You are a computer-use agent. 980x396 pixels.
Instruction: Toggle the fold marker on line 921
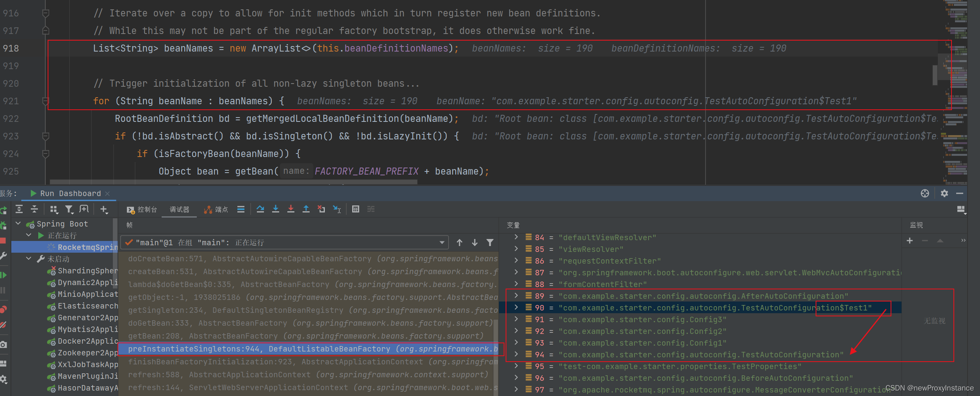[46, 101]
